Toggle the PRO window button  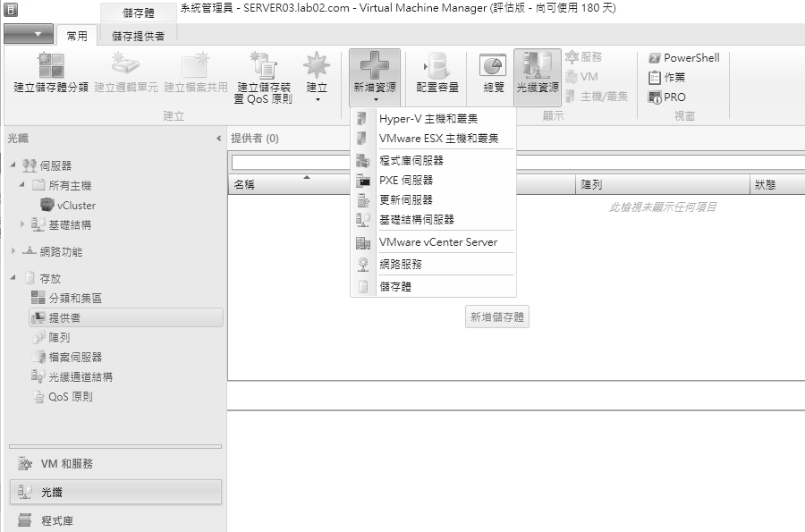coord(666,97)
